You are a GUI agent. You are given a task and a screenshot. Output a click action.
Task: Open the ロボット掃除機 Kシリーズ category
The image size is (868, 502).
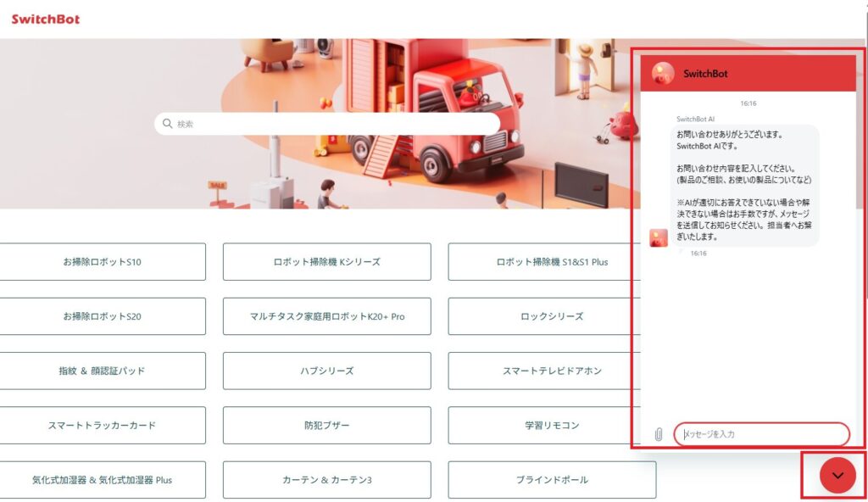(326, 261)
